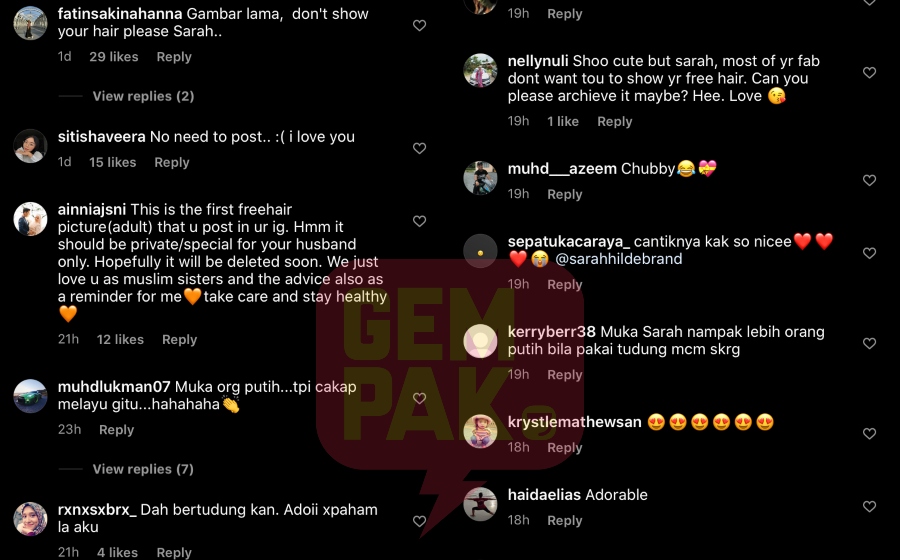Screen dimensions: 900x560
Task: Reply to nellynuli's comment
Action: click(x=614, y=121)
